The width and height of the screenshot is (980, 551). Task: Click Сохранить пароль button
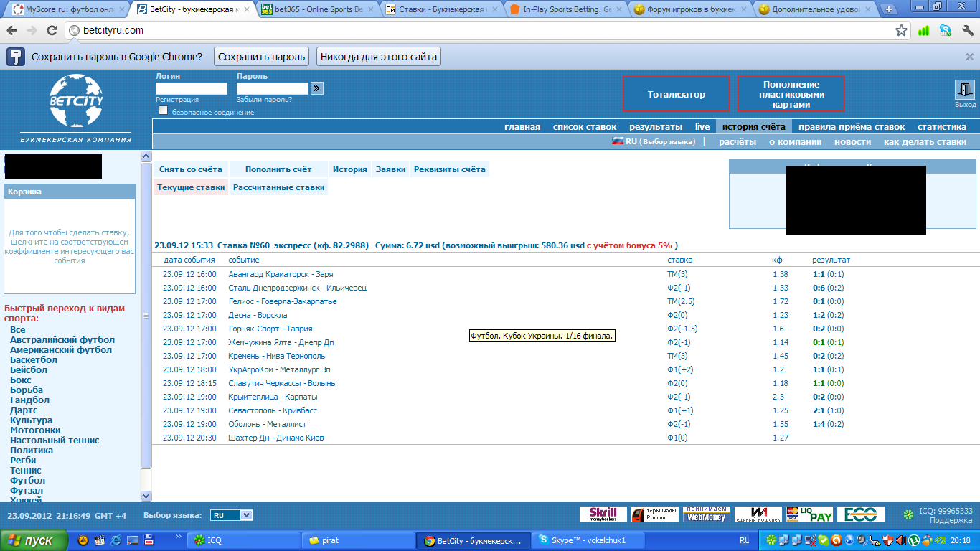click(x=261, y=57)
